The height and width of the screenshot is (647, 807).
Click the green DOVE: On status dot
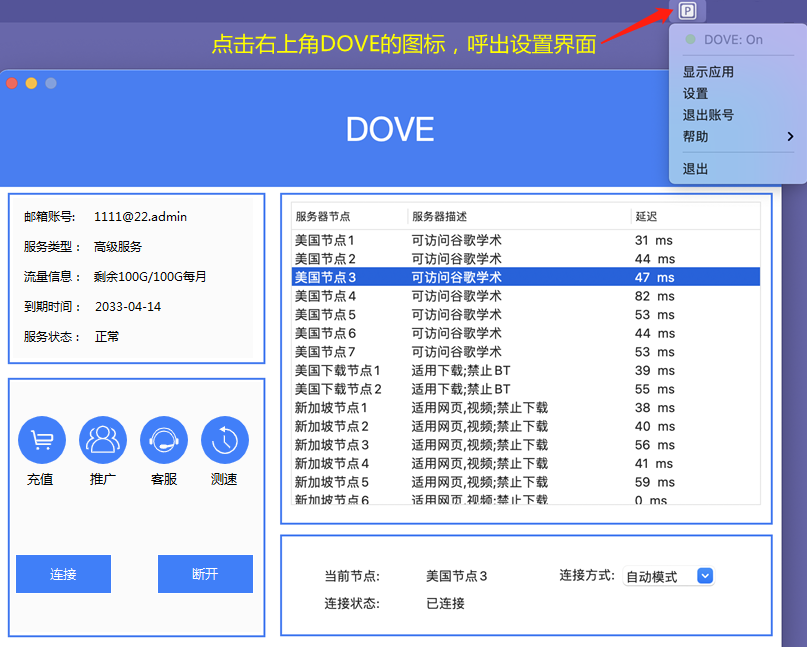tap(690, 40)
